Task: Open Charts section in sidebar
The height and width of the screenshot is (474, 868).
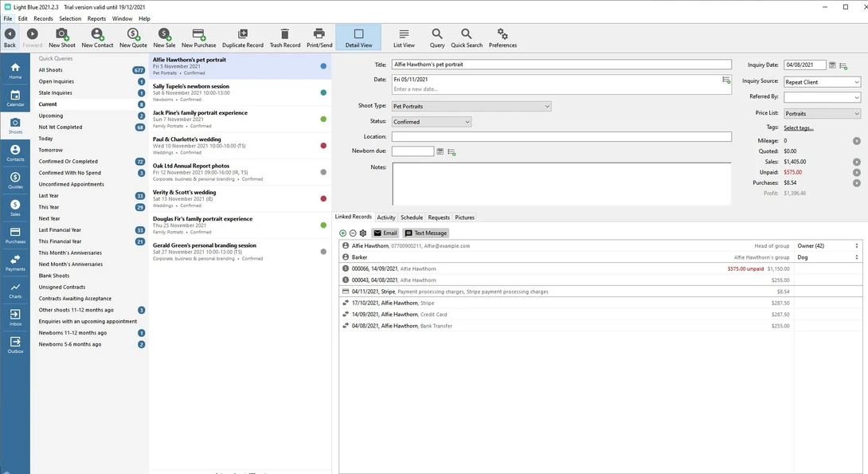Action: click(x=15, y=290)
